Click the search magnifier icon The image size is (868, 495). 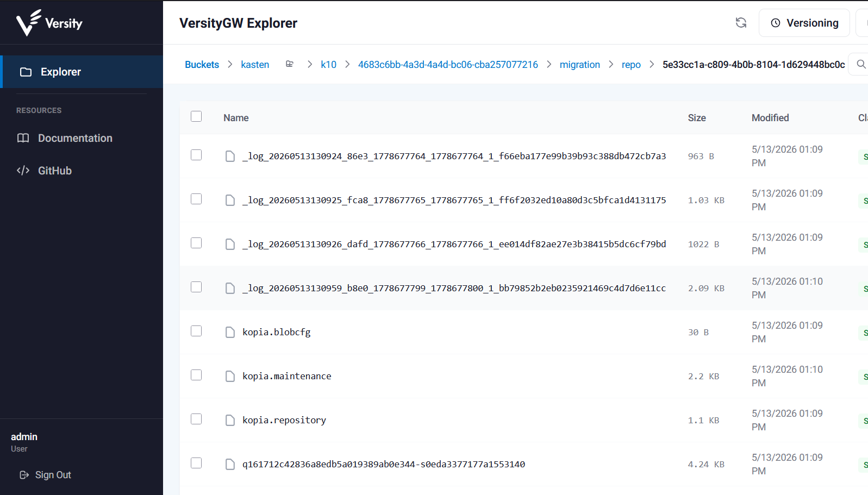[x=861, y=64]
